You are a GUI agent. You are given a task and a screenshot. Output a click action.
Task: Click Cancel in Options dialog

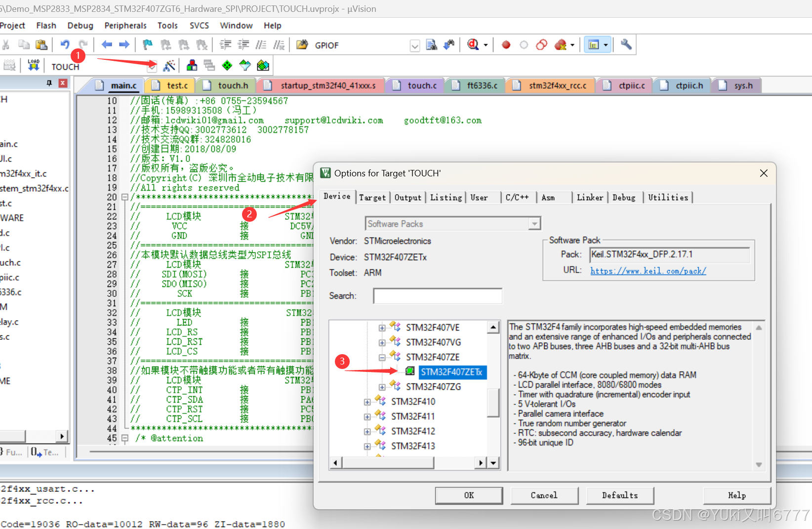(544, 495)
